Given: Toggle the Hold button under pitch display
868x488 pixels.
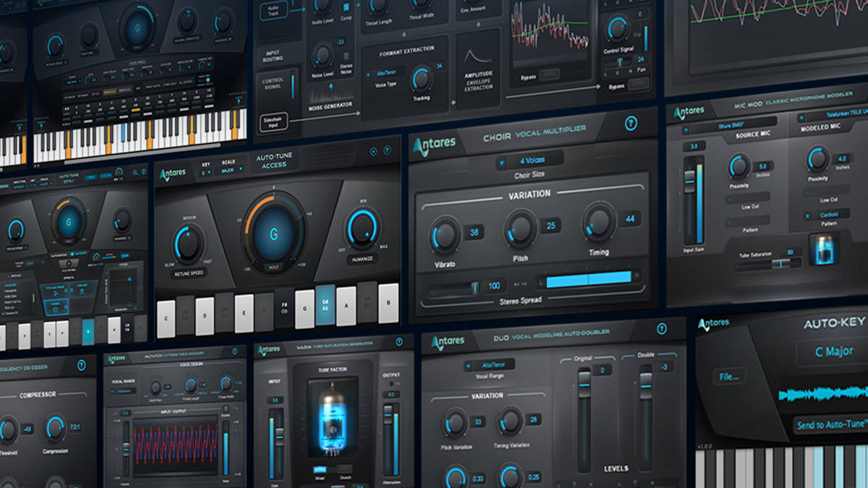Looking at the screenshot, I should tap(273, 267).
